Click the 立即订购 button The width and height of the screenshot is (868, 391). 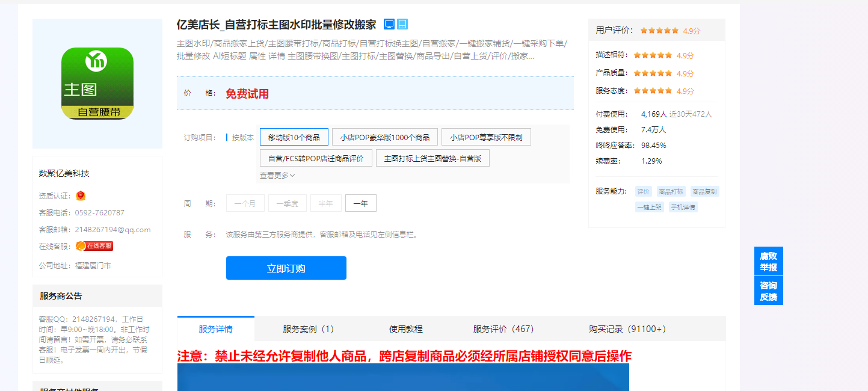coord(286,268)
